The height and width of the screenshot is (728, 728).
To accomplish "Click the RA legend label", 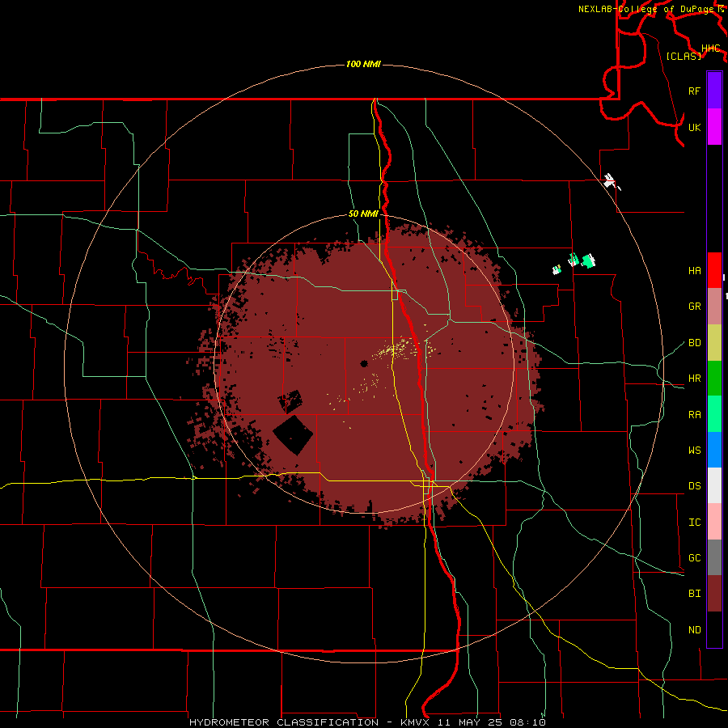I will (694, 414).
